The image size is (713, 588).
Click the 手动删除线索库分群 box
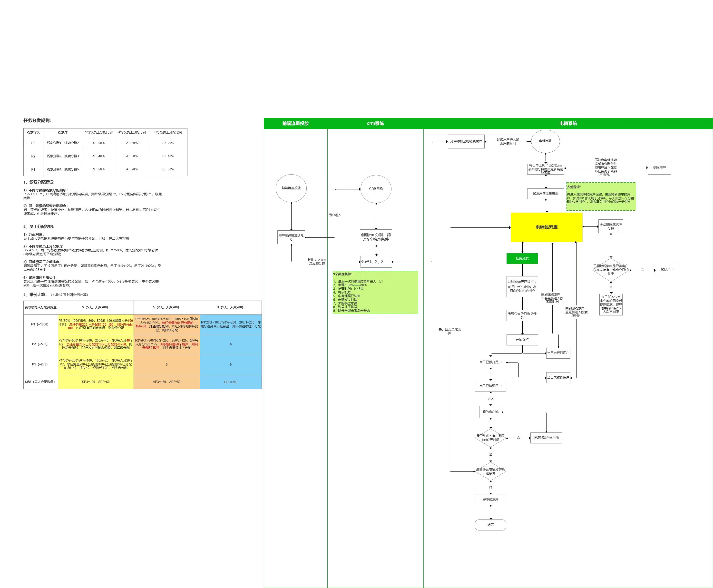click(611, 226)
